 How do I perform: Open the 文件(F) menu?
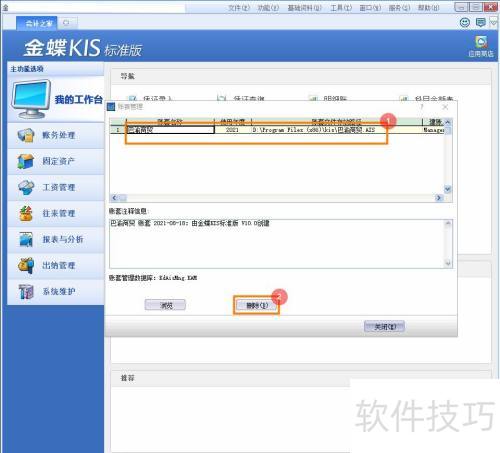pos(239,8)
